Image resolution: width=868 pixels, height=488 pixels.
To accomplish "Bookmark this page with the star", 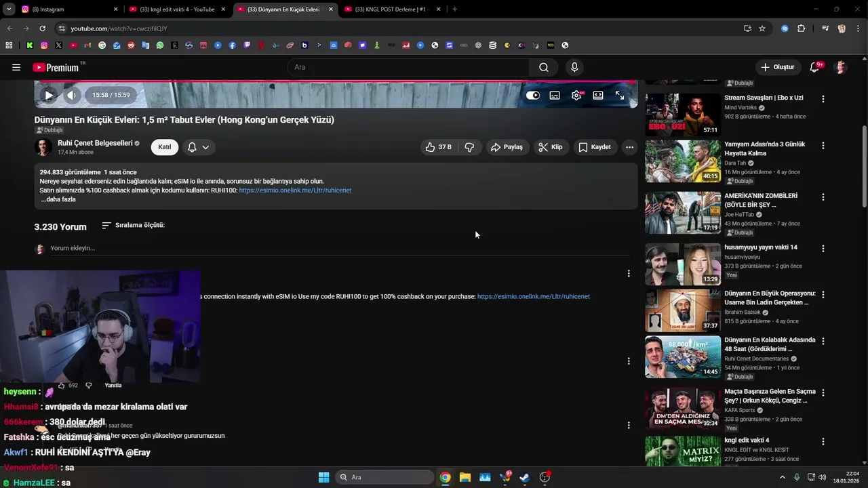I will pos(762,28).
